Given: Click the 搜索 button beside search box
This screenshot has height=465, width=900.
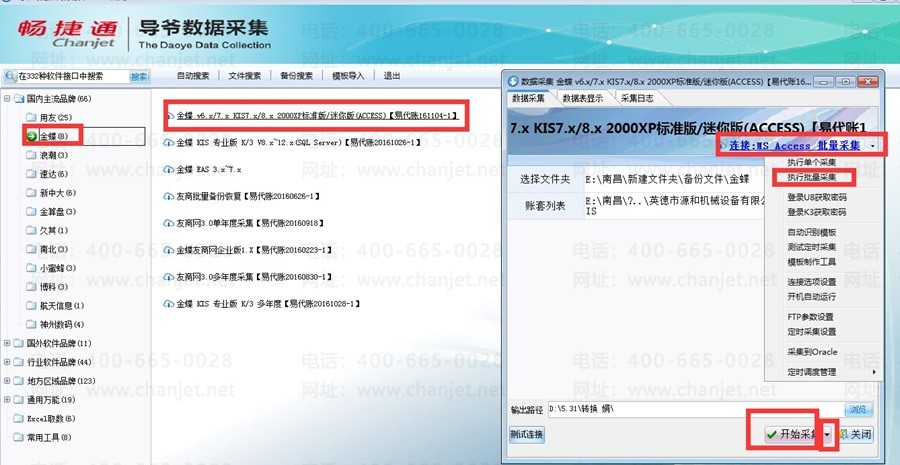Looking at the screenshot, I should click(139, 76).
